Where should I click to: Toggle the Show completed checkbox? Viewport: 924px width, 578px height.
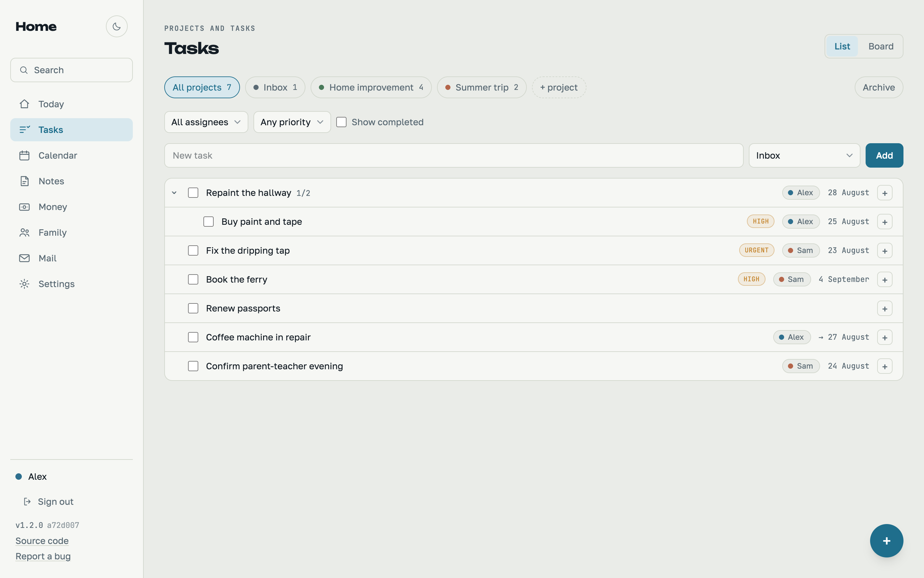341,122
